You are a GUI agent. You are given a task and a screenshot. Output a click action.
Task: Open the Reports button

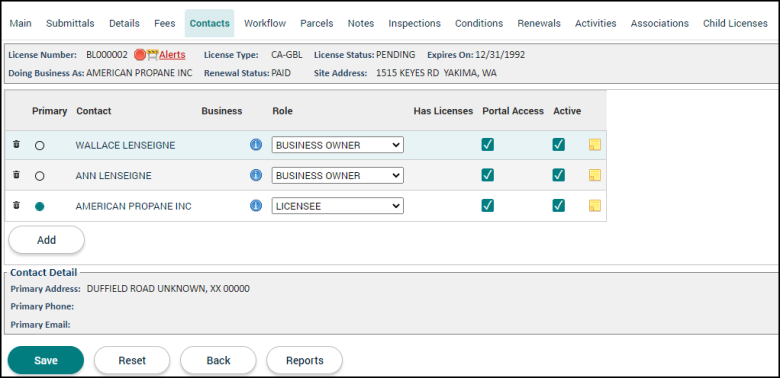(304, 360)
